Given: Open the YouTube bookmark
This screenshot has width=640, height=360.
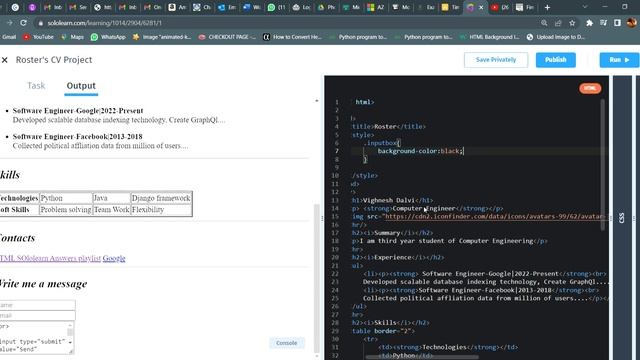Looking at the screenshot, I should point(38,37).
